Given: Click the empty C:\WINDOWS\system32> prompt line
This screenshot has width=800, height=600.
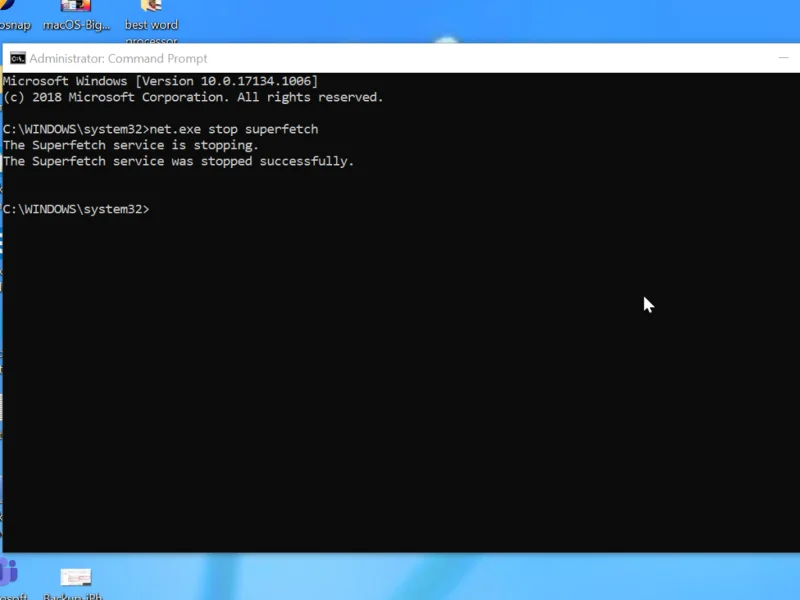Looking at the screenshot, I should (x=76, y=209).
